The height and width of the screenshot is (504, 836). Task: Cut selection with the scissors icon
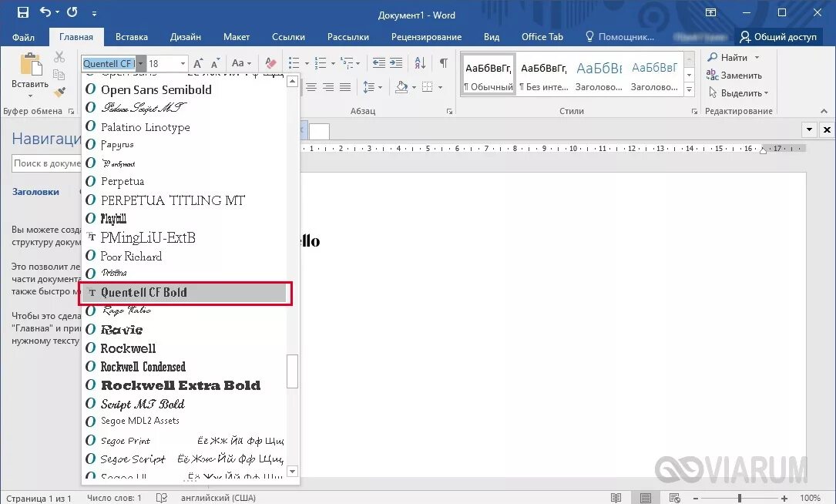click(x=59, y=56)
